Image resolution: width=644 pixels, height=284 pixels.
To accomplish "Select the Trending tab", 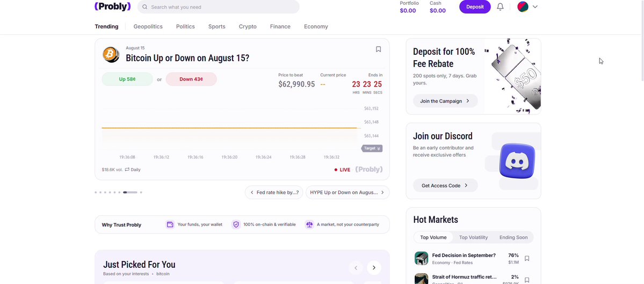I will pos(106,27).
